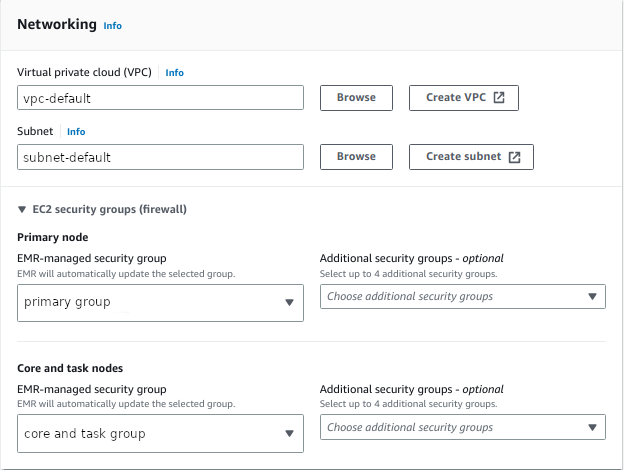
Task: Click the arrow icon of the primary group selector
Action: 289,302
